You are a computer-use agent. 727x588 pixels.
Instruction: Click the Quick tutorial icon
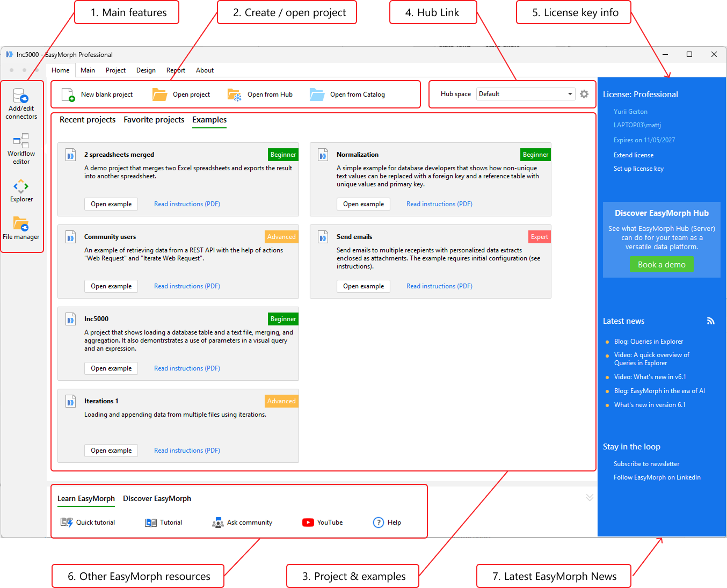point(67,522)
